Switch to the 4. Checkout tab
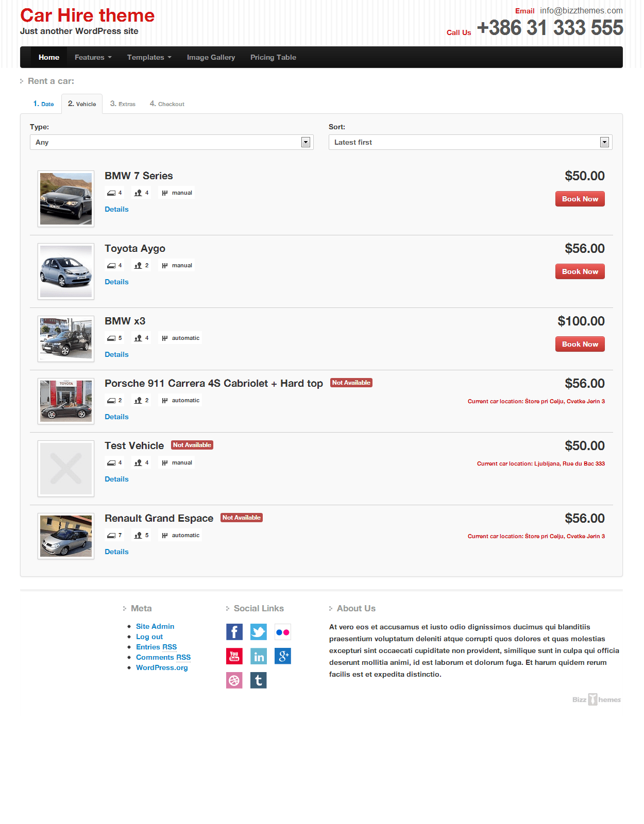The height and width of the screenshot is (824, 644). pos(167,104)
